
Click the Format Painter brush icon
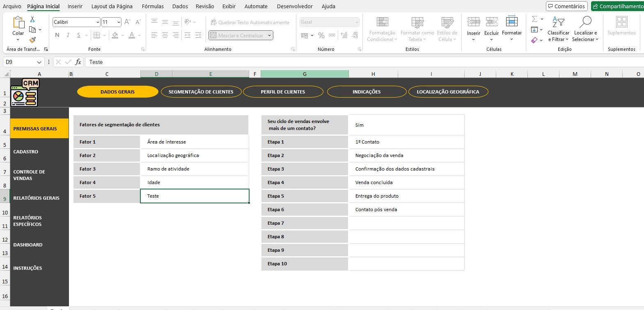point(32,40)
